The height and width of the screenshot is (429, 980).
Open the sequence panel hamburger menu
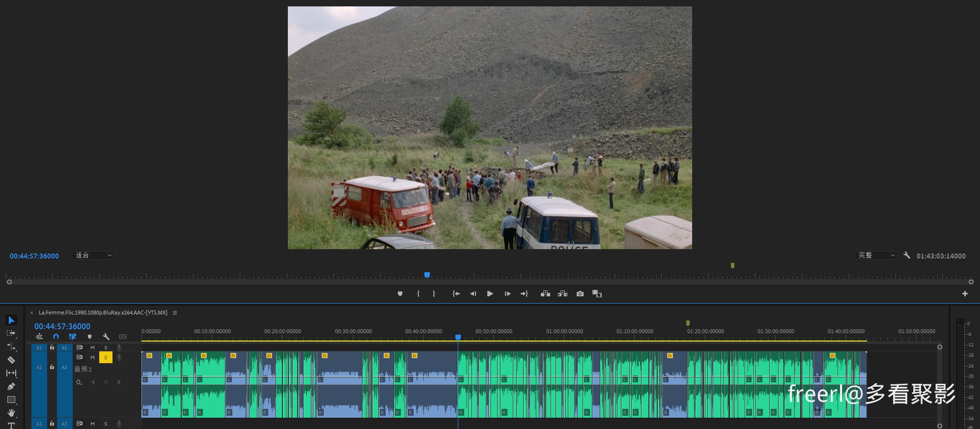click(x=175, y=313)
